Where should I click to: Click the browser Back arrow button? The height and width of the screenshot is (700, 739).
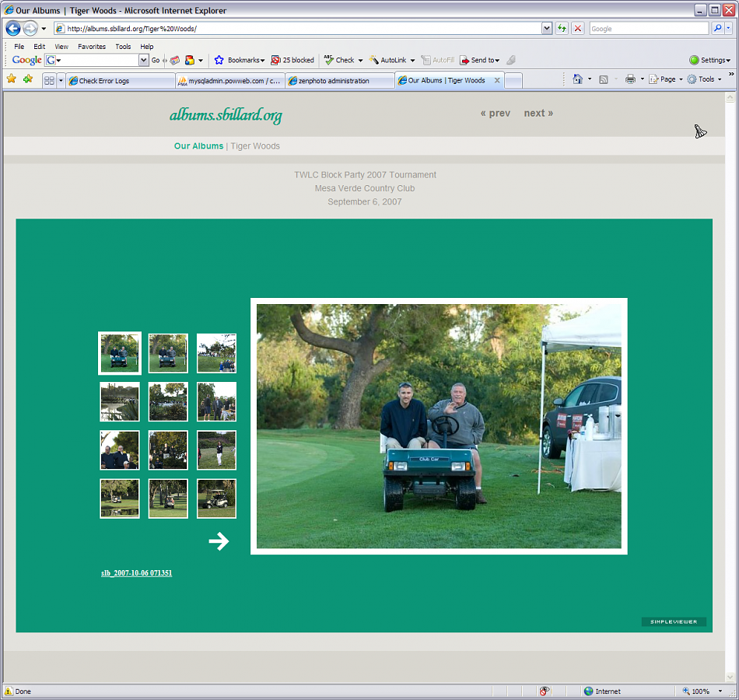(13, 29)
